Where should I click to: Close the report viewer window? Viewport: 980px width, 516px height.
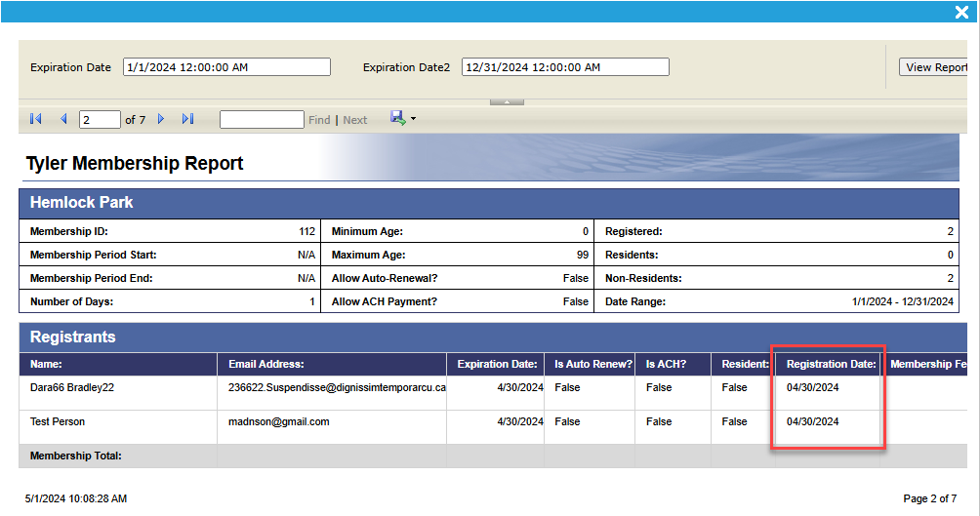pyautogui.click(x=961, y=13)
